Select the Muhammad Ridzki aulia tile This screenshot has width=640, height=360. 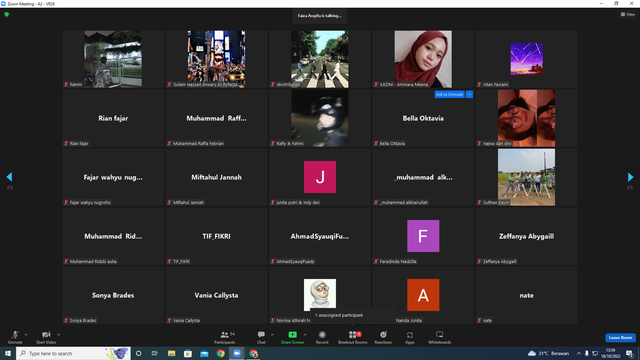113,236
